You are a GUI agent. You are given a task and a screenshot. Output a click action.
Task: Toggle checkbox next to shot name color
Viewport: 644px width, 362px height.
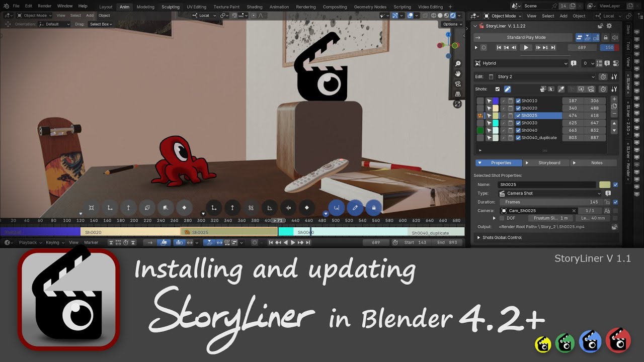pos(615,185)
